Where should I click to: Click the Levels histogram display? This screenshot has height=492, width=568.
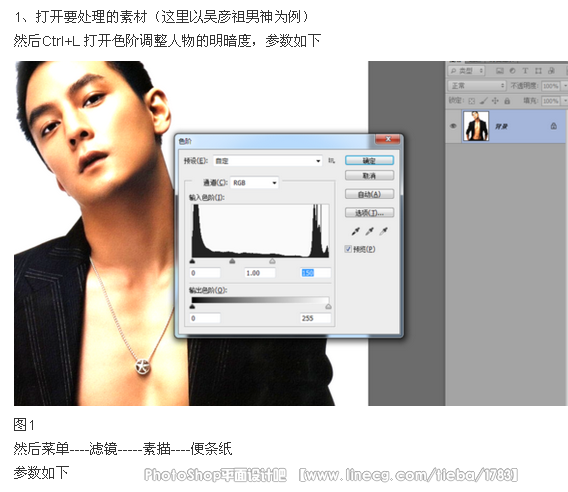pyautogui.click(x=260, y=231)
